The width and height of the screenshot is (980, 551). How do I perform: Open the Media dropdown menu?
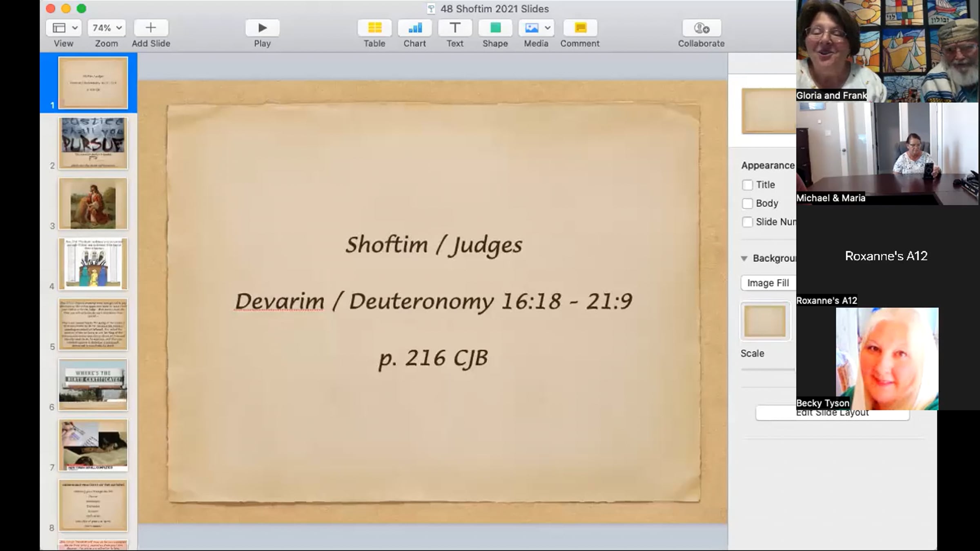pyautogui.click(x=536, y=28)
